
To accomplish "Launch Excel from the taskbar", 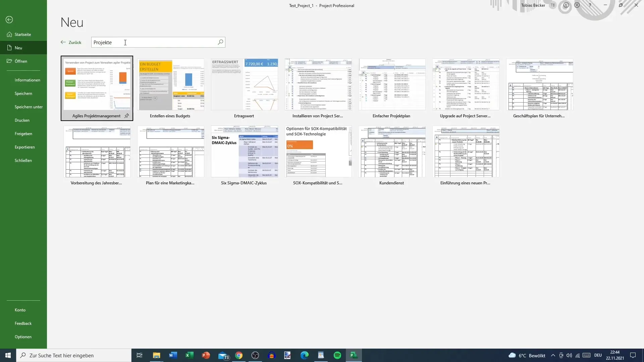I will point(189,355).
